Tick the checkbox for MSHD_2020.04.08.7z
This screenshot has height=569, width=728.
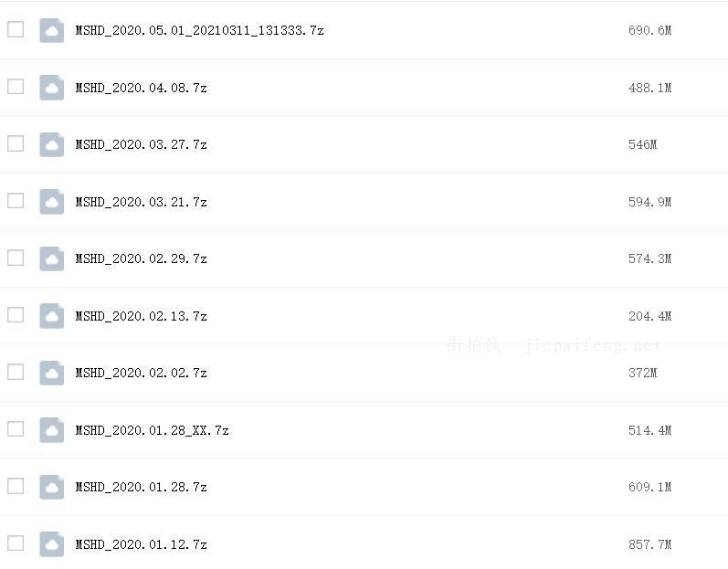[16, 87]
